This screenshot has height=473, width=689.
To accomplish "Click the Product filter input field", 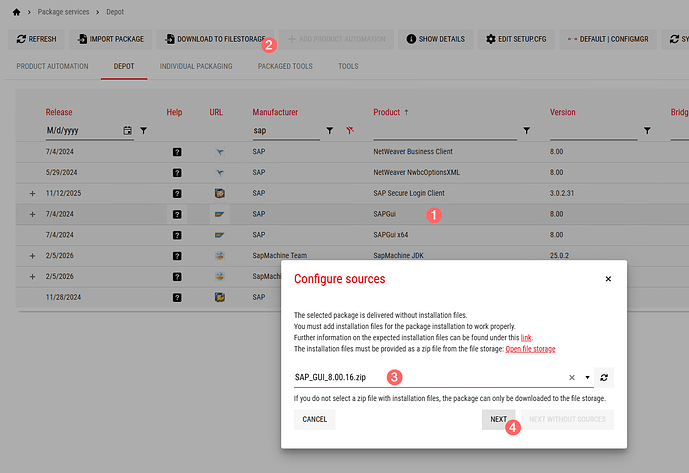I will [x=445, y=131].
